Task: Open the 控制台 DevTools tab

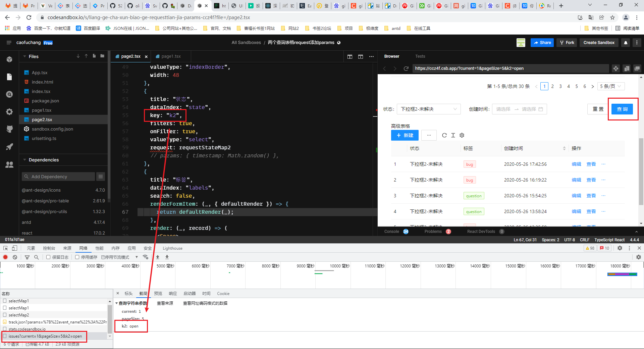Action: pyautogui.click(x=49, y=248)
